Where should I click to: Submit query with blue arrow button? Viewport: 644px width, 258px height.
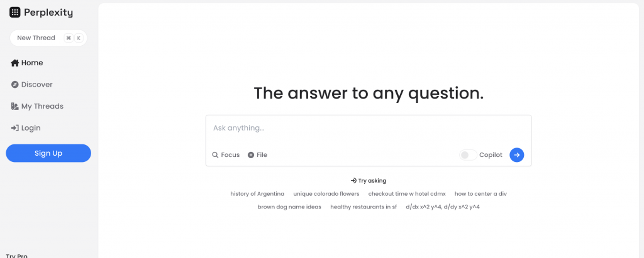coord(516,155)
